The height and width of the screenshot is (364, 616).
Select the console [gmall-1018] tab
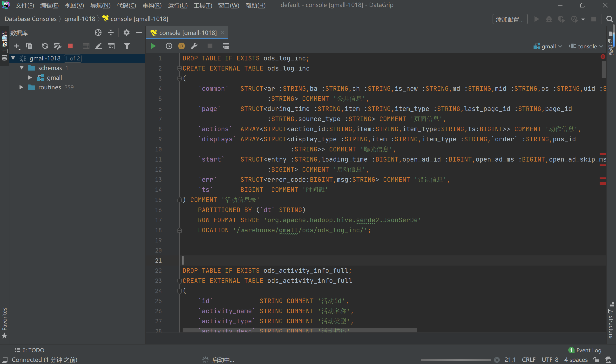click(187, 33)
